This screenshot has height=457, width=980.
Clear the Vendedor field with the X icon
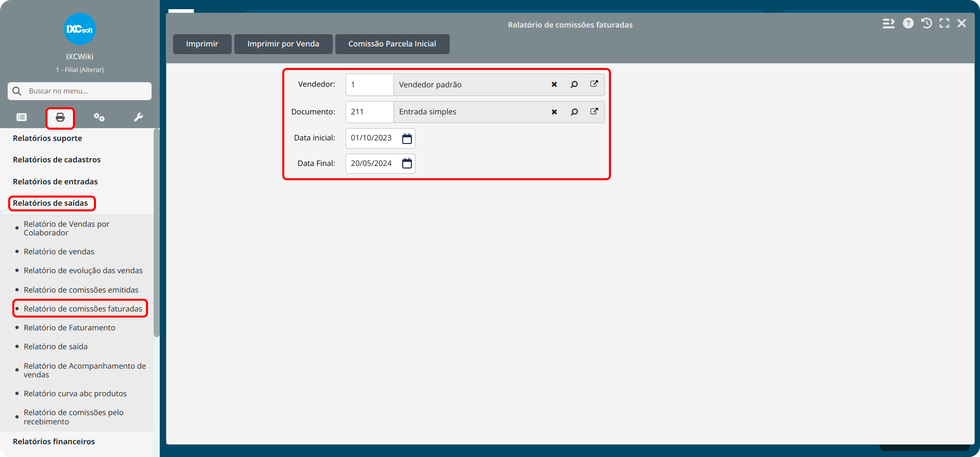pos(554,85)
